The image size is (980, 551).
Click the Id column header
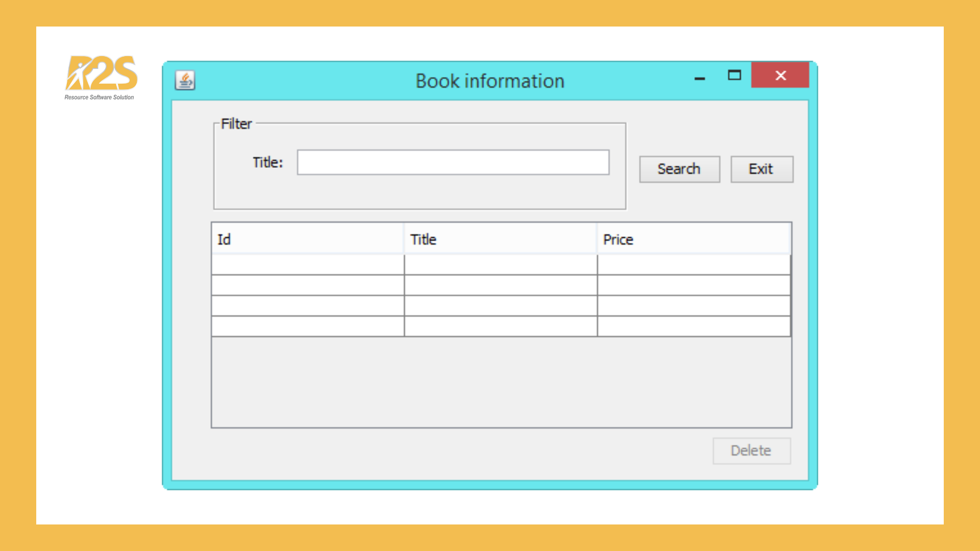(307, 239)
